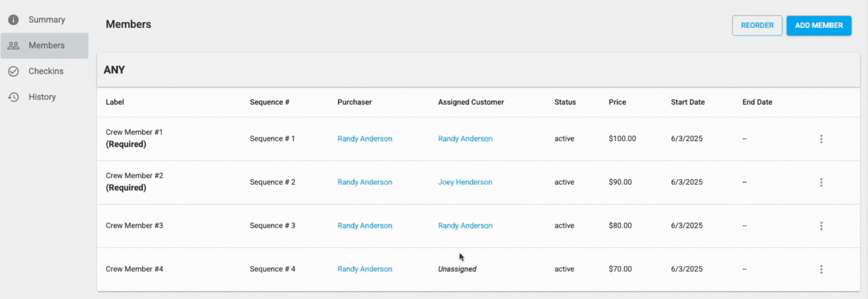Open the Checkins section
Screen dimensions: 868x299
[46, 71]
